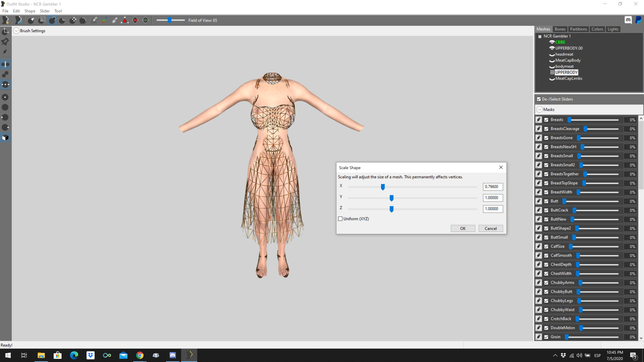Choose the Flip Edge tool
644x362 pixels.
(135, 20)
